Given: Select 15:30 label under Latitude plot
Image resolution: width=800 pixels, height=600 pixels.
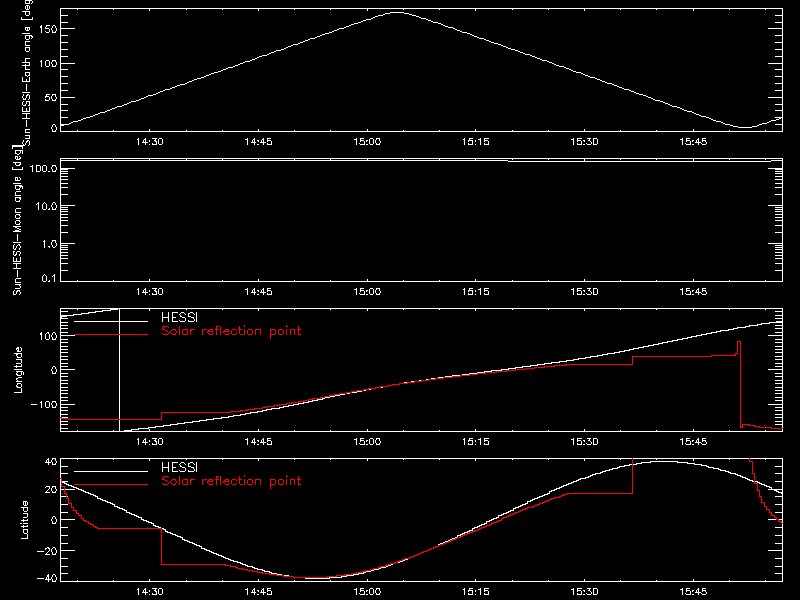Looking at the screenshot, I should (584, 591).
